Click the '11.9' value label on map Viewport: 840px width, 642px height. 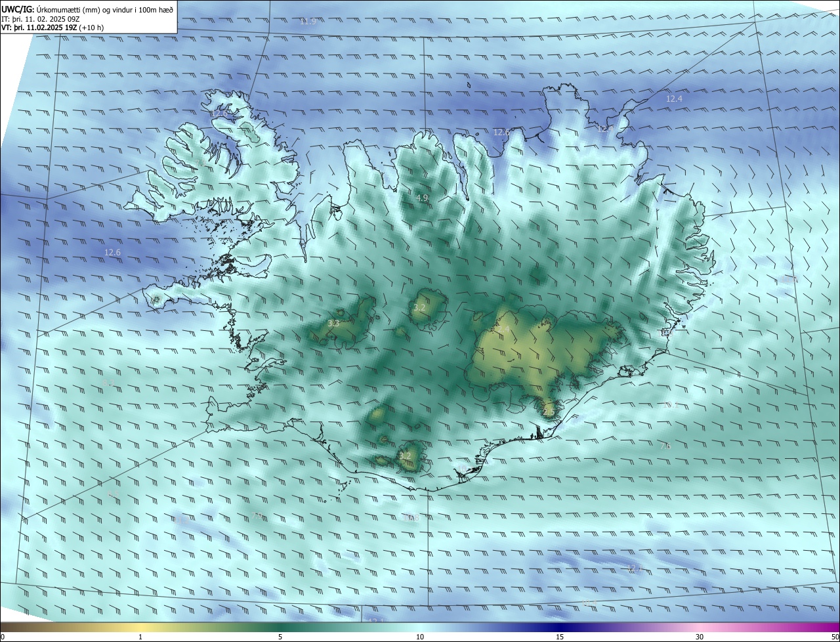tap(308, 22)
